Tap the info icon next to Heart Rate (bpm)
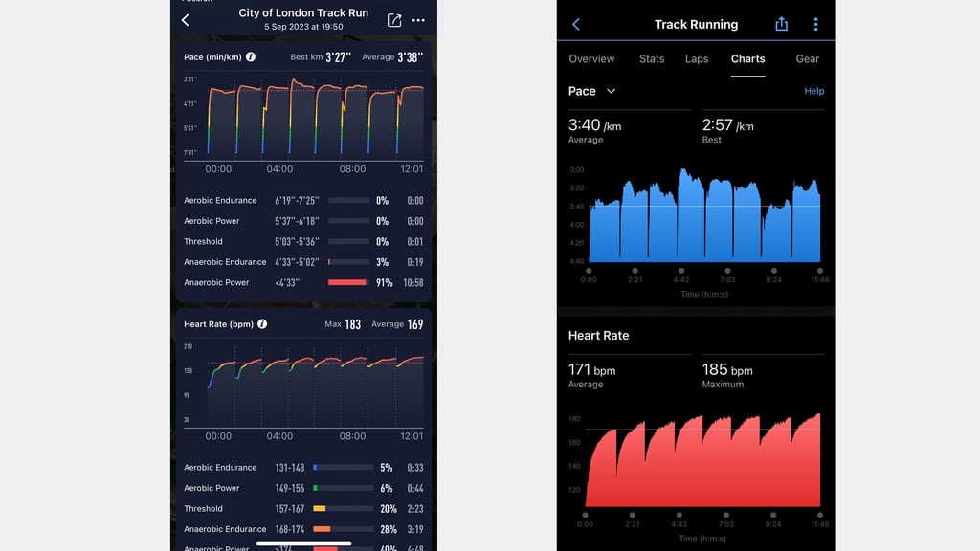The height and width of the screenshot is (551, 980). [262, 324]
